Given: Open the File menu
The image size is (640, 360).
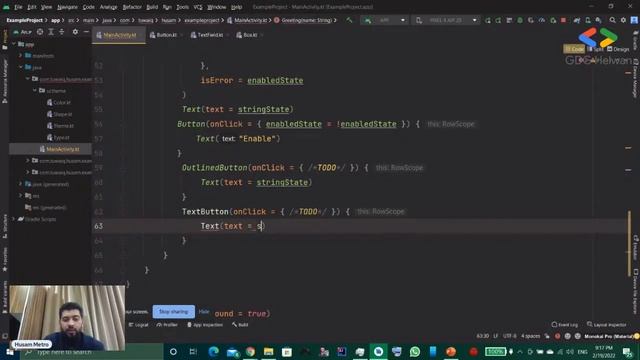Looking at the screenshot, I should point(18,7).
